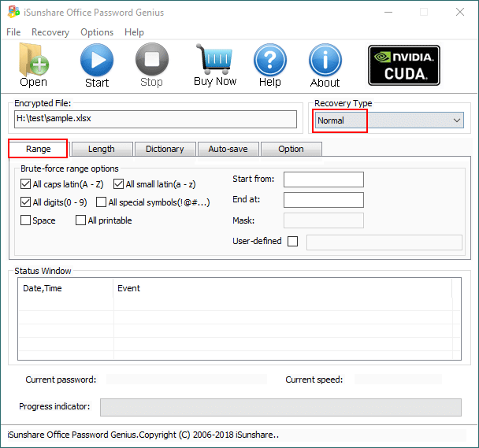Image resolution: width=479 pixels, height=448 pixels.
Task: Click the copyright status bar text
Action: pos(143,435)
